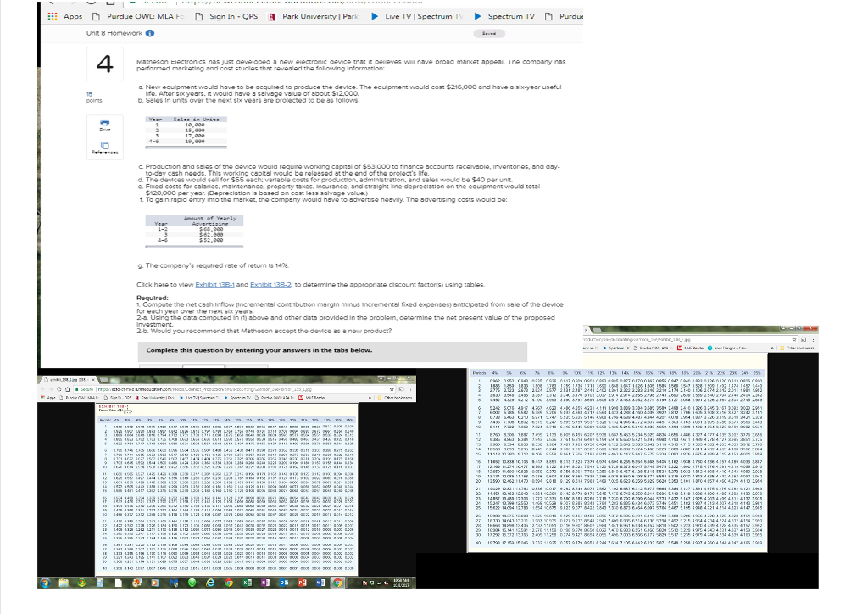This screenshot has height=614, width=868.
Task: Click the Apps grid shortcut on the bookmarks bar
Action: [53, 15]
